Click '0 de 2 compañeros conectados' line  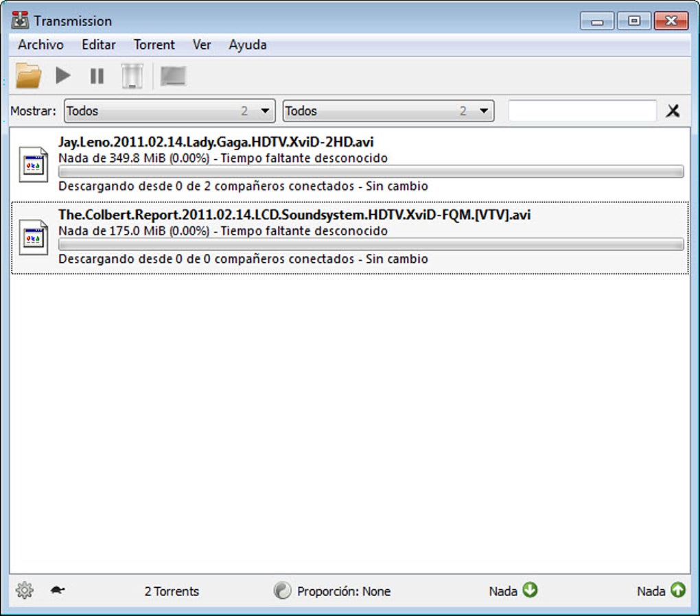point(243,186)
